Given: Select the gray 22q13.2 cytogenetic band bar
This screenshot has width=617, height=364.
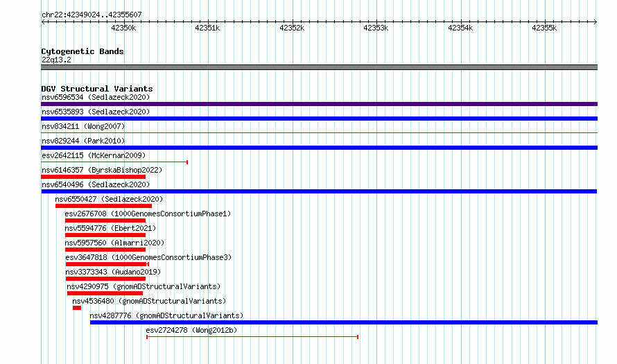Looking at the screenshot, I should [x=319, y=67].
